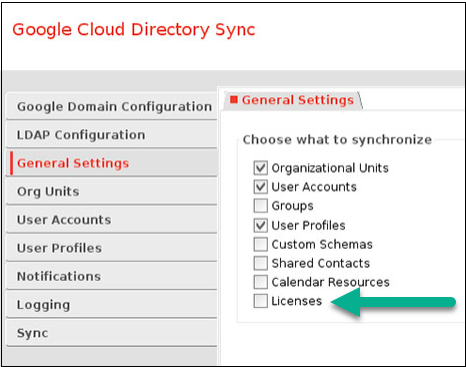This screenshot has height=367, width=466.
Task: Check the Calendar Resources checkbox
Action: [x=260, y=282]
